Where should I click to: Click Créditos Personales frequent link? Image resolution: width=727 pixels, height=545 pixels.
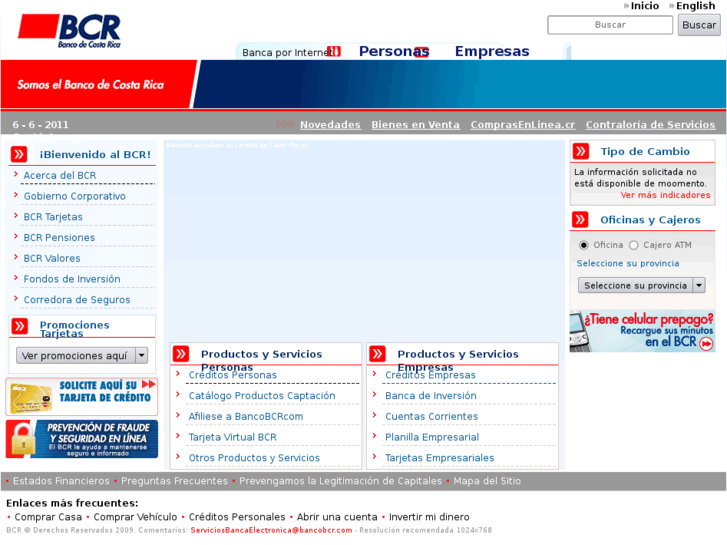click(x=236, y=517)
